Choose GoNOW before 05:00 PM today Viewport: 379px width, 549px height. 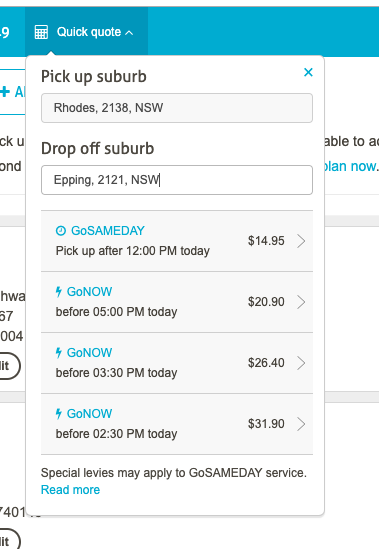point(177,302)
